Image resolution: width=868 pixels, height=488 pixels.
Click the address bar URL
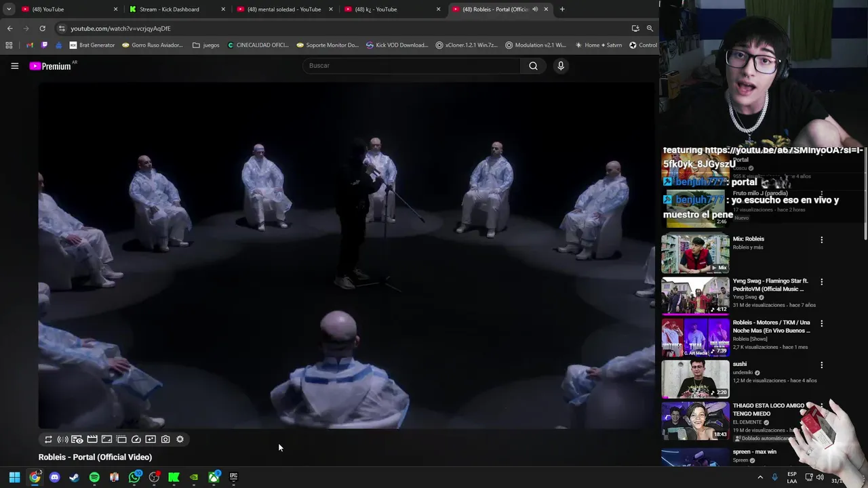pos(121,28)
